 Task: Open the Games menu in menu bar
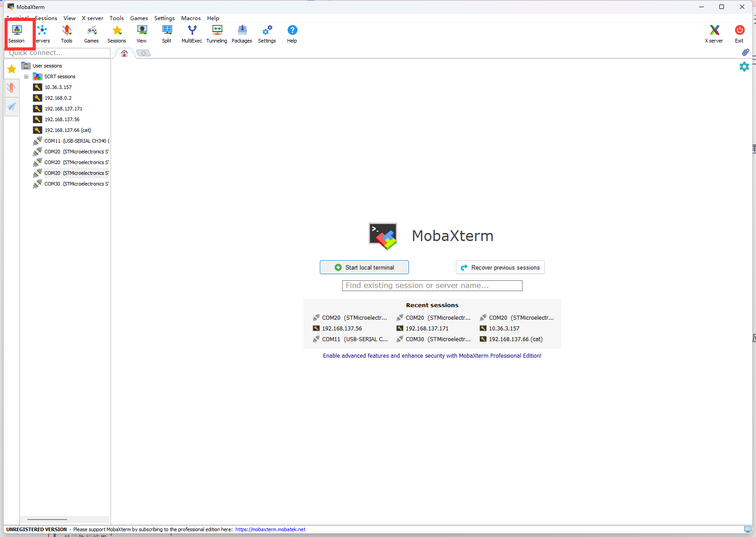click(139, 18)
